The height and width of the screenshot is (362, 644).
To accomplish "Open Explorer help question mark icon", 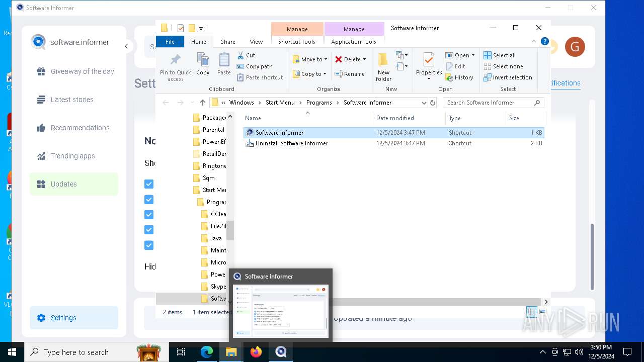I will pos(544,42).
